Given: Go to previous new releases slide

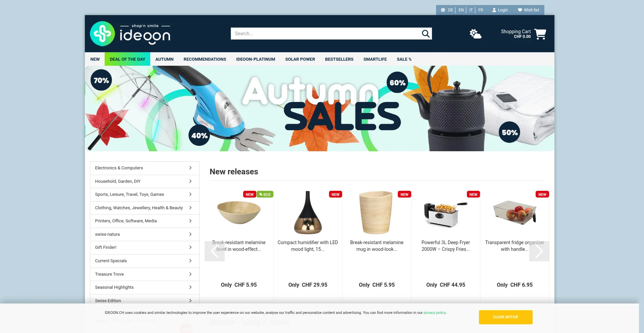Looking at the screenshot, I should point(215,251).
